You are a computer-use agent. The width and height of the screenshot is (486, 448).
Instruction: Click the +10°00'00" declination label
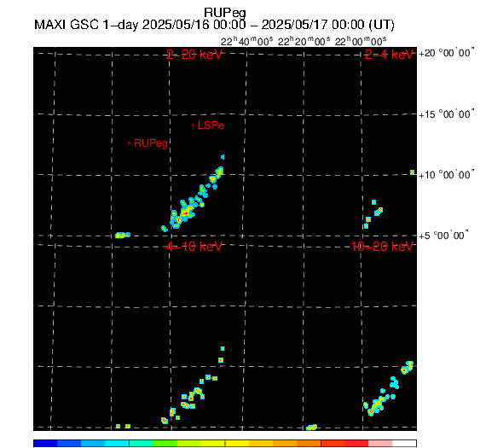(447, 175)
